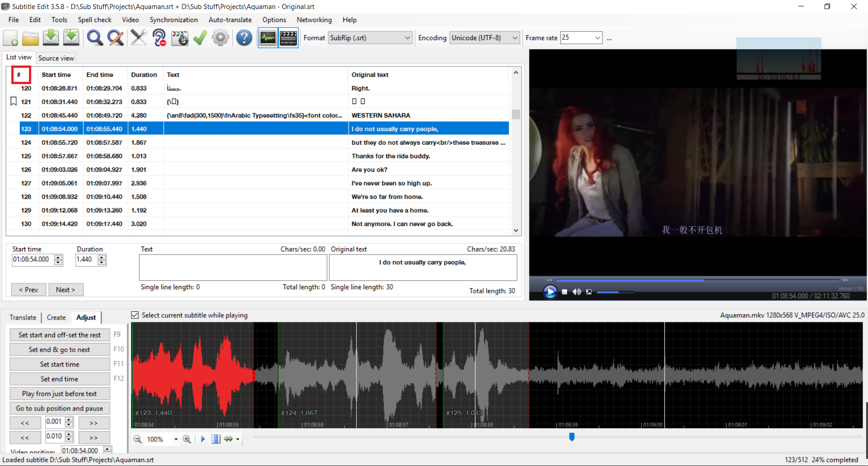This screenshot has height=466, width=868.
Task: Run spell check green checkmark icon
Action: point(200,38)
